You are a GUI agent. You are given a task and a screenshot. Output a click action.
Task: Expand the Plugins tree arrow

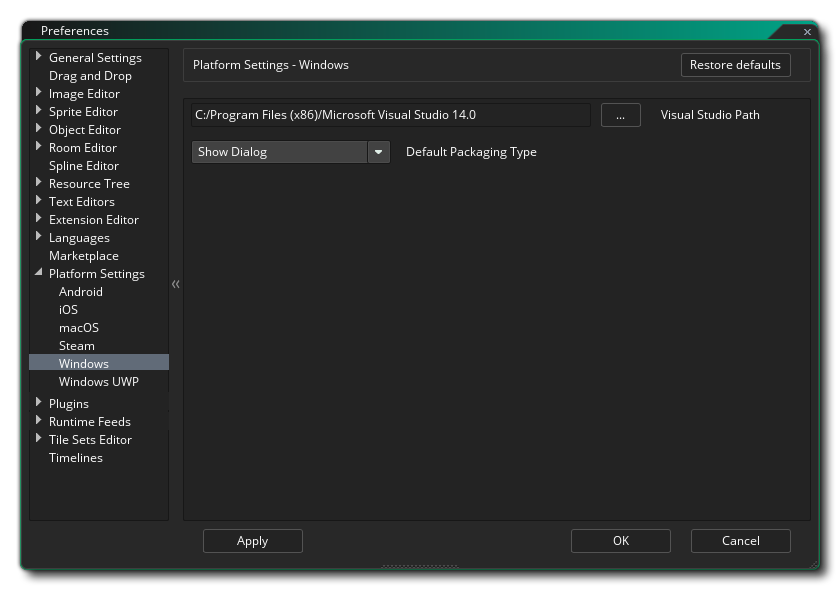tap(39, 403)
